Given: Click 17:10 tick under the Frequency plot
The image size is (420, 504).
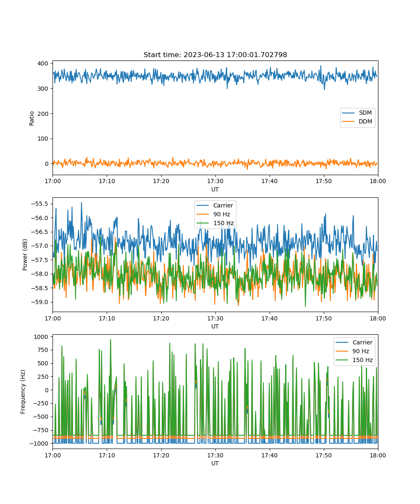Looking at the screenshot, I should [107, 455].
